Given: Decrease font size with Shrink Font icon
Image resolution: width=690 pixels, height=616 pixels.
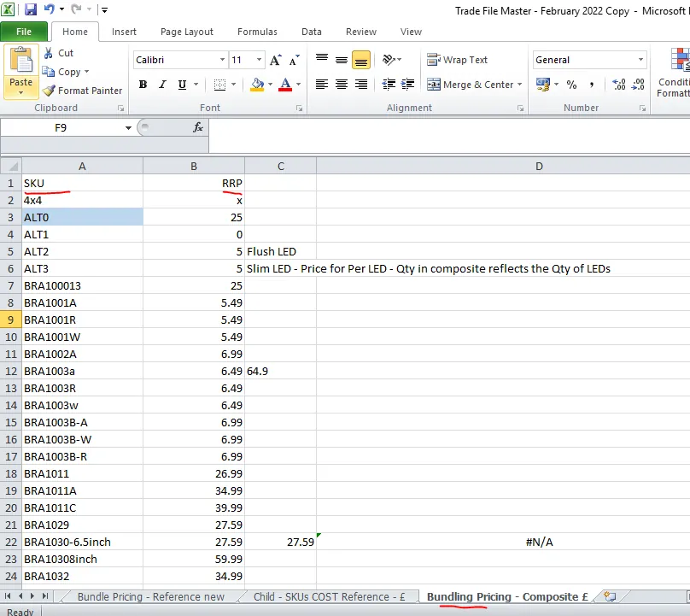Looking at the screenshot, I should click(294, 60).
